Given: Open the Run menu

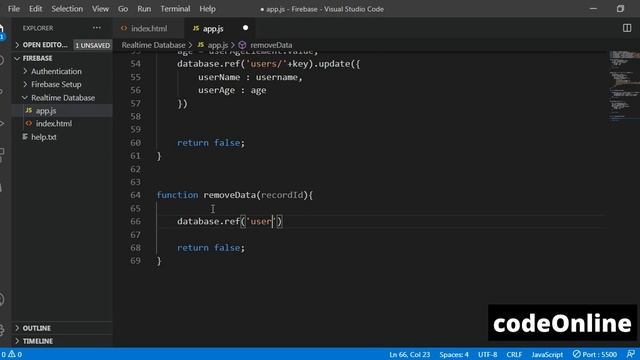Looking at the screenshot, I should click(144, 9).
